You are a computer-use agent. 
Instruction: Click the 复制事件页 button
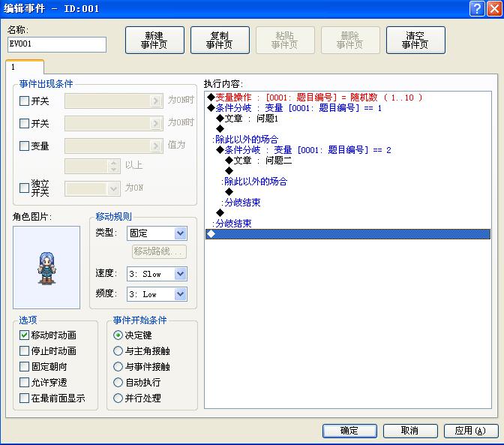220,41
